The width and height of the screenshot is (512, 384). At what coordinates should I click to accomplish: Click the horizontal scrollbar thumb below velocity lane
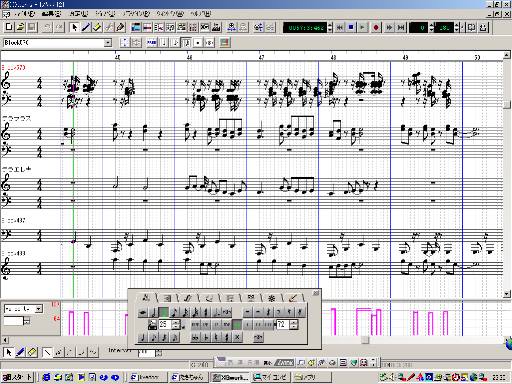365,340
